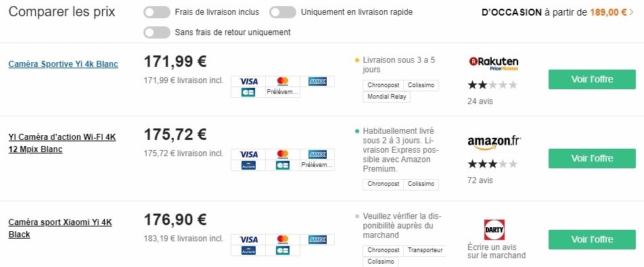Viewport: 644px width, 267px height.
Task: Click the Rakuten PriceMinister merchant logo
Action: coord(493,64)
